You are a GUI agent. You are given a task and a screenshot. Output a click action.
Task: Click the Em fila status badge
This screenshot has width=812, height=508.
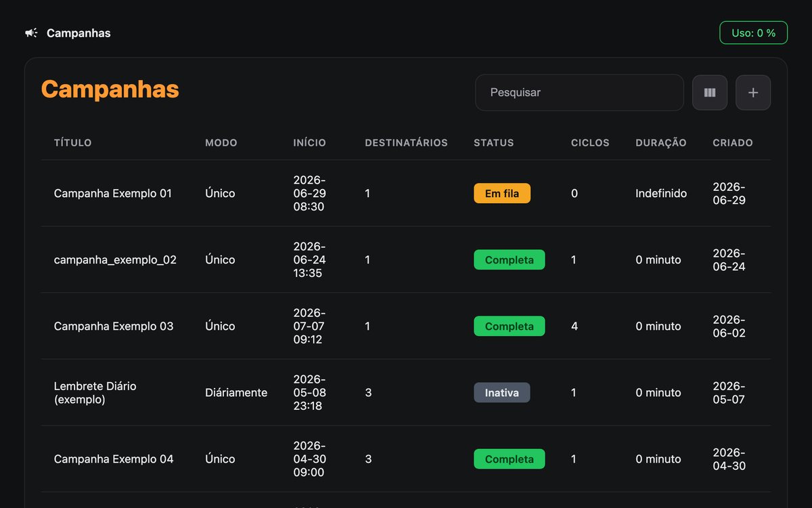point(502,193)
